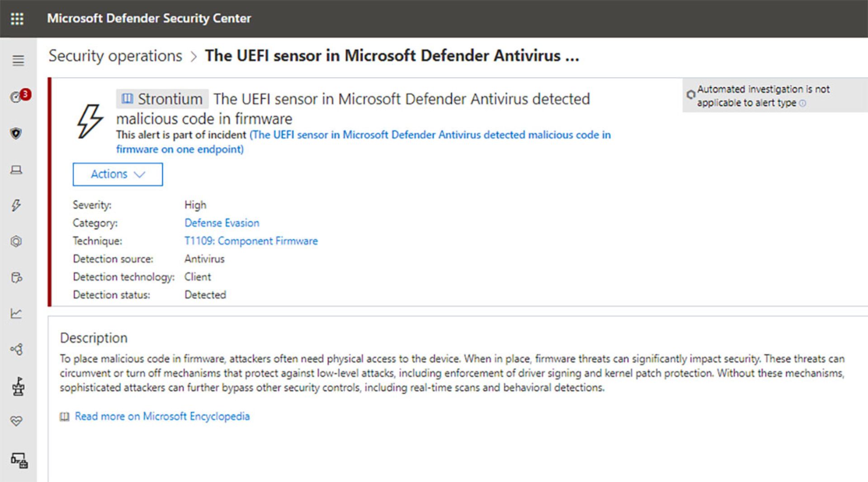The height and width of the screenshot is (482, 868).
Task: Open service health heart icon
Action: (x=16, y=421)
